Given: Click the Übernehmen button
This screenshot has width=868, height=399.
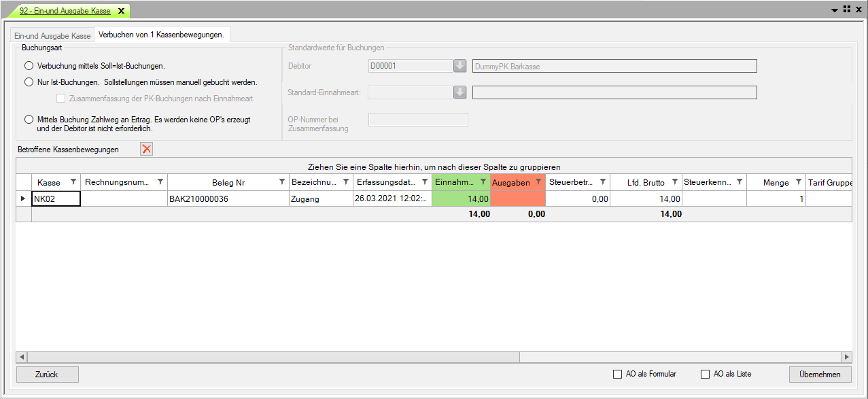Looking at the screenshot, I should click(820, 375).
